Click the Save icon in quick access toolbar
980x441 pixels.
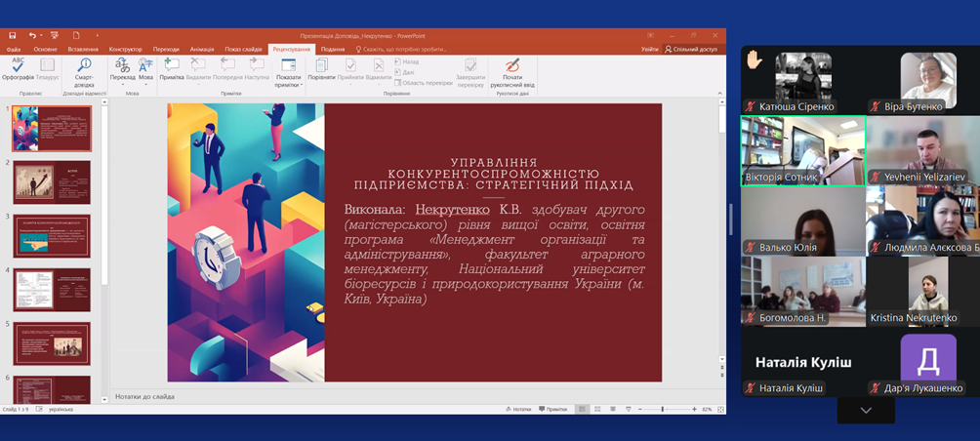coord(13,35)
